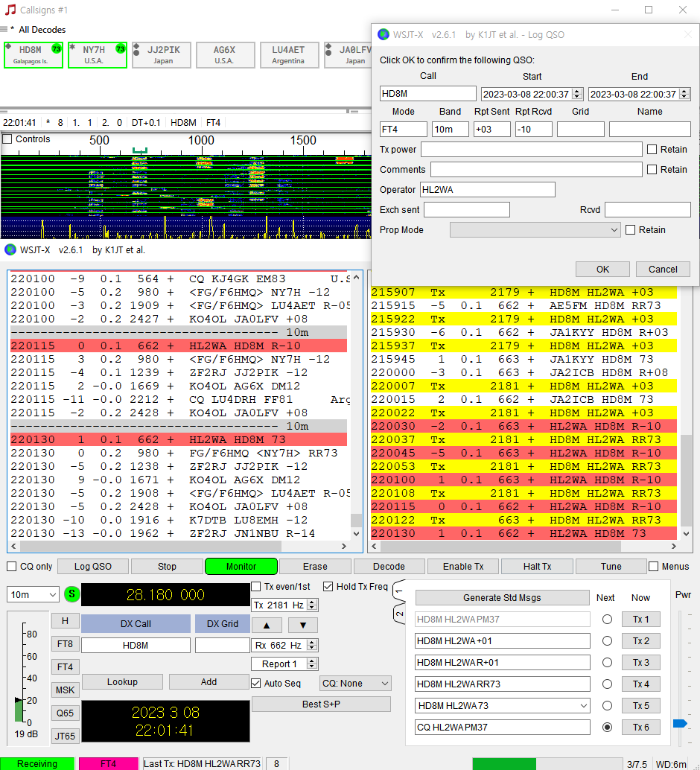Screen dimensions: 700x770
Task: Open the 10m band dropdown
Action: point(33,594)
